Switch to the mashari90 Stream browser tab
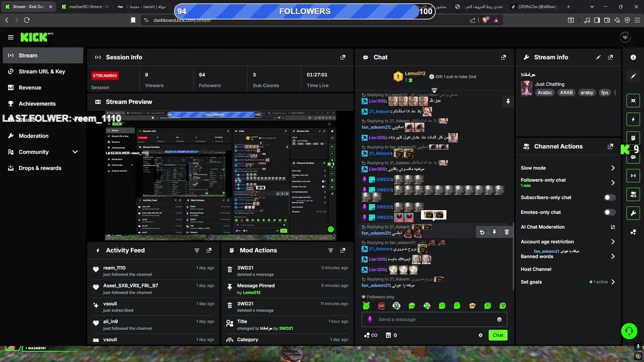644x362 pixels. (85, 7)
